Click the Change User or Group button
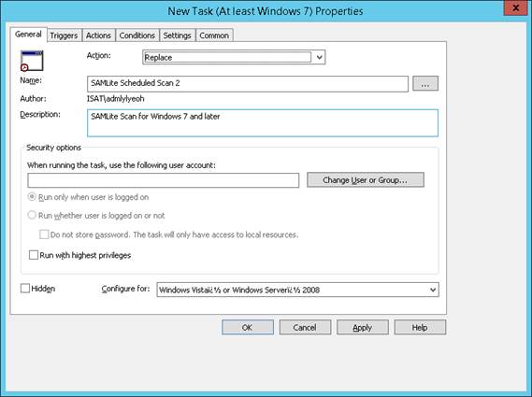The image size is (532, 397). (366, 180)
